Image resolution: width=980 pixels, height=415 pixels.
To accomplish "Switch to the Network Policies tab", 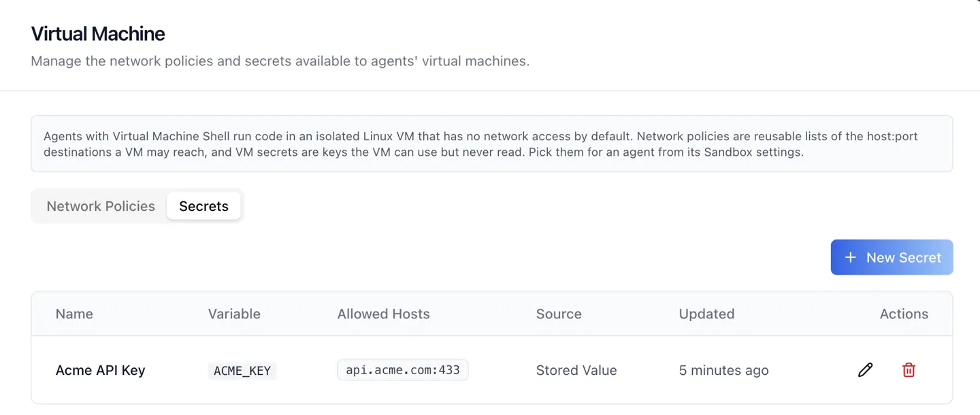I will point(101,206).
